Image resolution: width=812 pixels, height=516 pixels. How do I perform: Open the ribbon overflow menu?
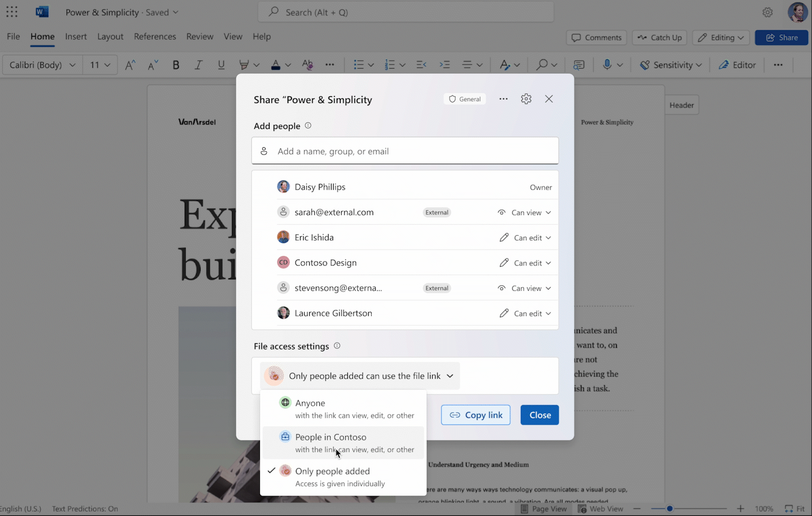pos(778,65)
